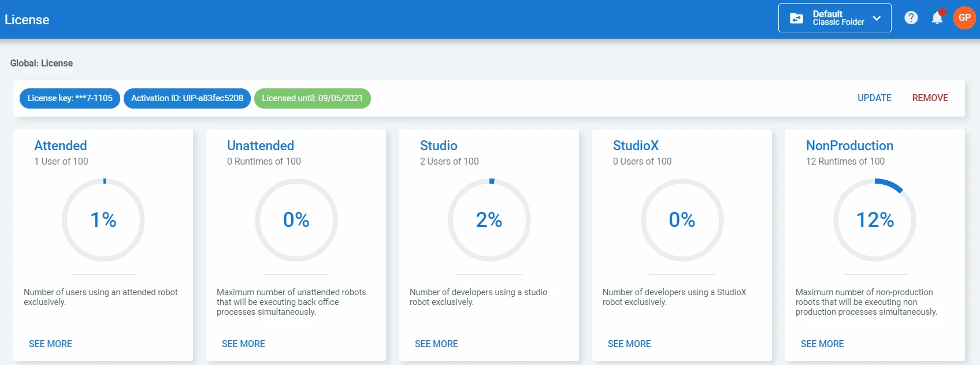The image size is (980, 365).
Task: Click the Unattended robots description text
Action: pos(291,302)
